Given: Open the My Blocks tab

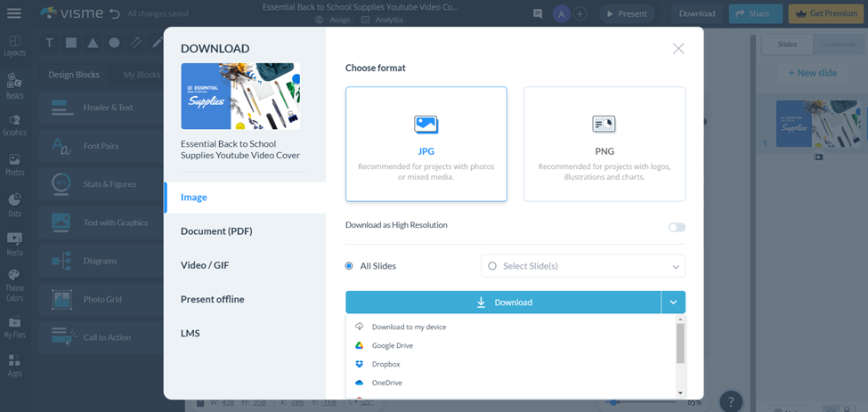Looking at the screenshot, I should click(142, 75).
